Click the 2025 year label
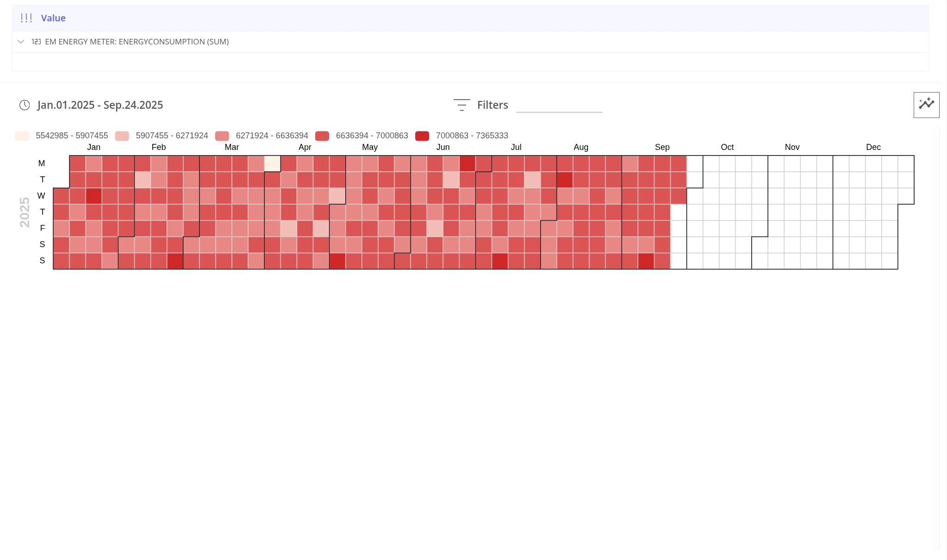Image resolution: width=947 pixels, height=560 pixels. tap(25, 212)
